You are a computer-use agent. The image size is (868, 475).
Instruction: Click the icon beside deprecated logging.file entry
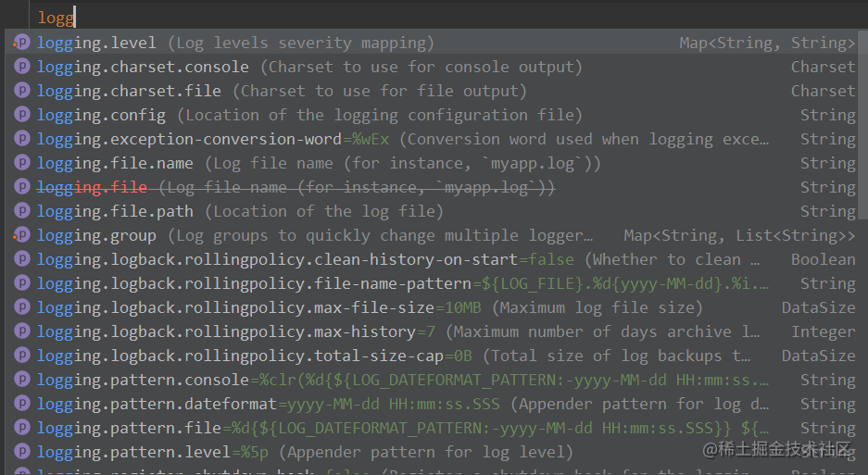coord(21,186)
